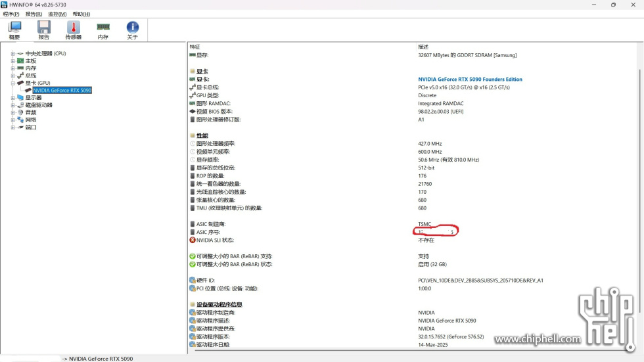
Task: Click the video BIOS value 98.02.2e.00.03 [UEFI]
Action: coord(441,111)
